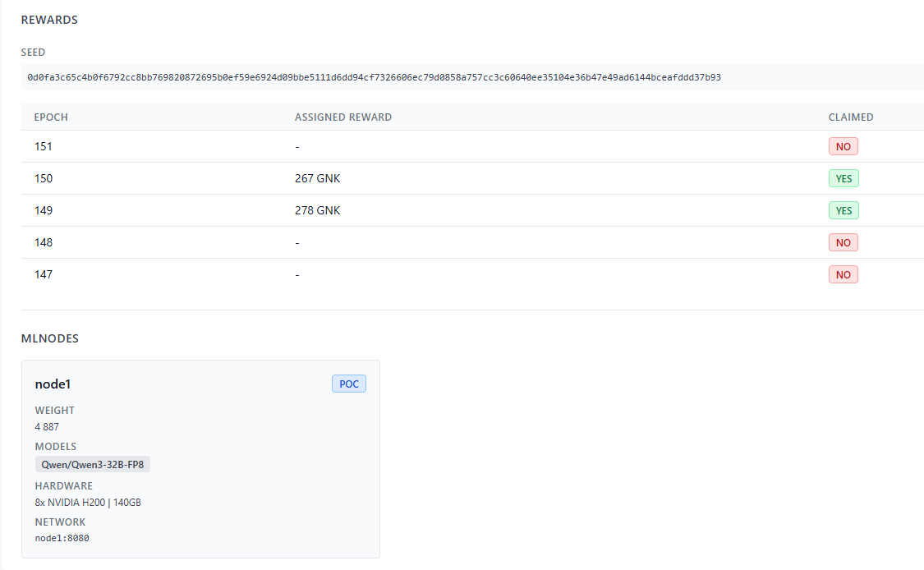The height and width of the screenshot is (570, 924).
Task: Click the NO badge for epoch 148
Action: pyautogui.click(x=843, y=242)
